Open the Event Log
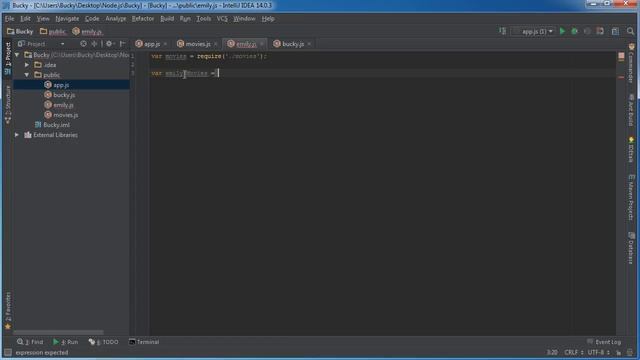The image size is (640, 360). [604, 342]
